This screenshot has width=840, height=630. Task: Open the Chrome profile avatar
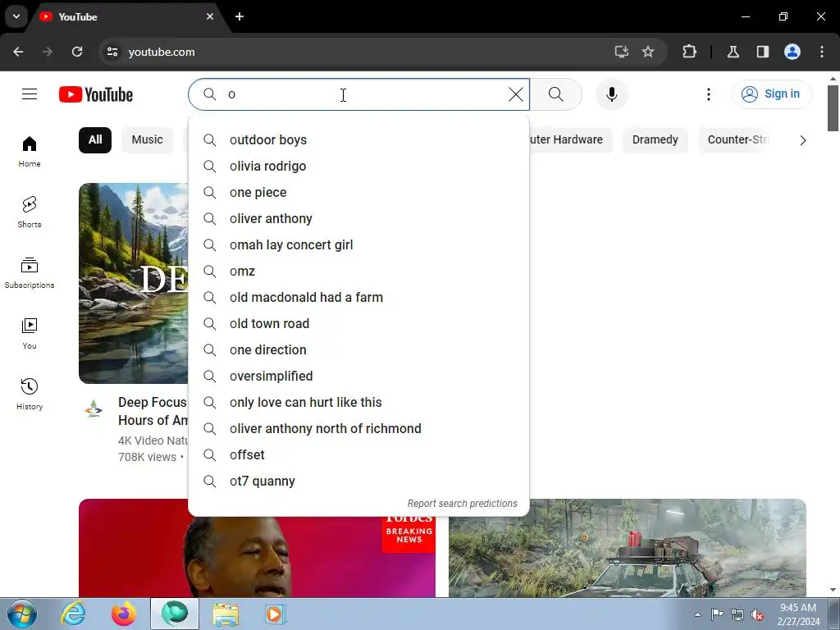(x=792, y=52)
